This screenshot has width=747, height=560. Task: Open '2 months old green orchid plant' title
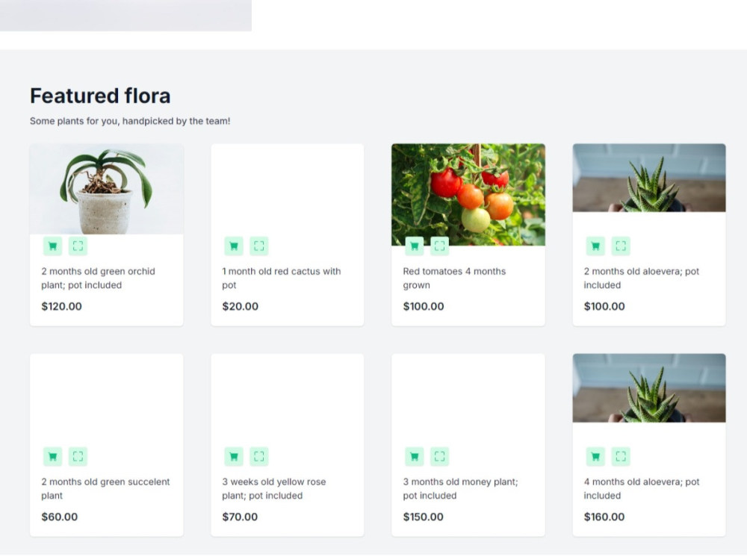click(x=98, y=278)
